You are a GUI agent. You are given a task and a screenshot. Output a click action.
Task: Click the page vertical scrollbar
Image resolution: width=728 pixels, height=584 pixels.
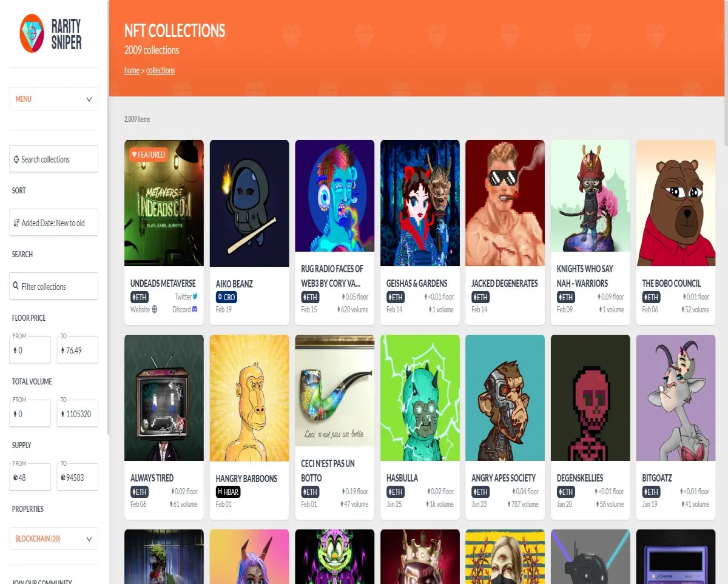[726, 73]
